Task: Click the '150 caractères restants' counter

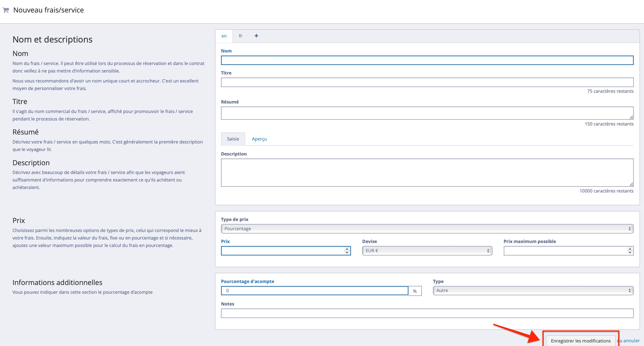Action: tap(609, 124)
